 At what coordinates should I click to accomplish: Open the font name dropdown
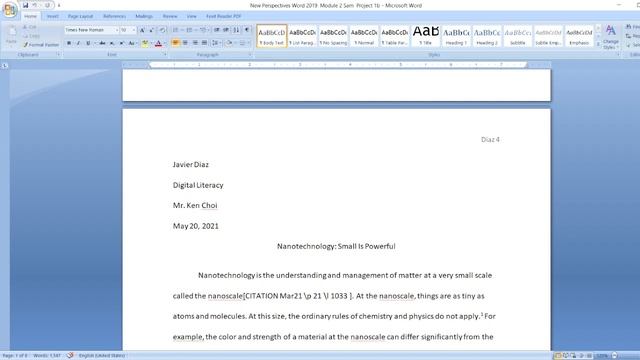point(116,30)
